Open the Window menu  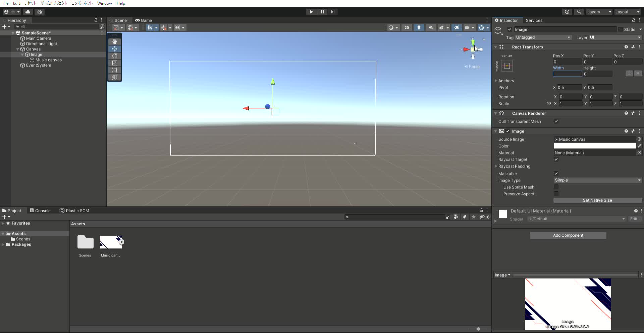click(104, 3)
